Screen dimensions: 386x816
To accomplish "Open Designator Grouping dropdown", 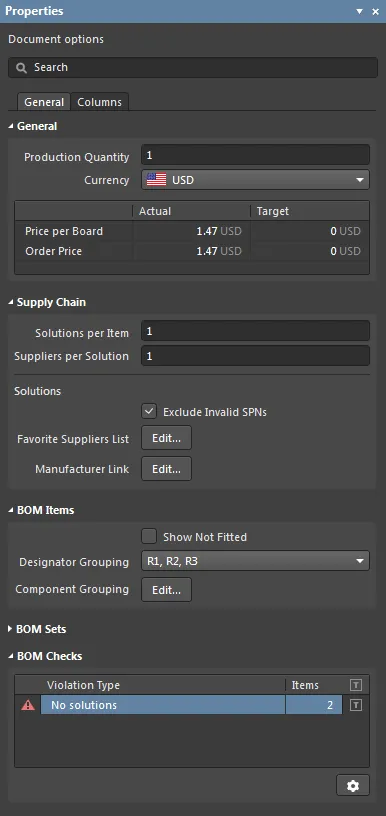I will 255,561.
